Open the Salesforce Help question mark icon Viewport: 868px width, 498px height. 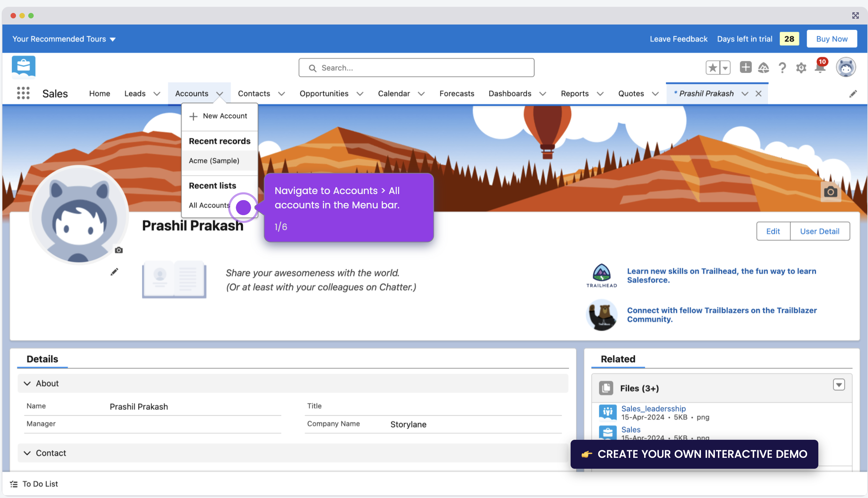[782, 68]
